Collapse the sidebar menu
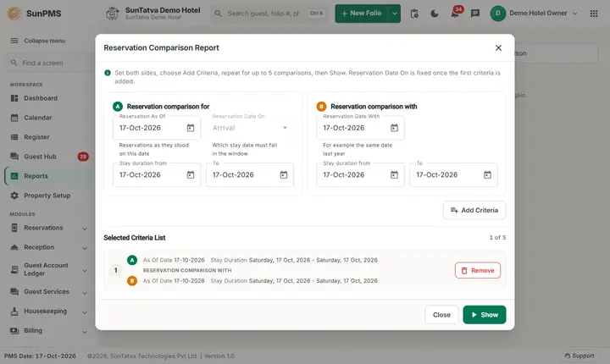This screenshot has width=610, height=364. 38,41
